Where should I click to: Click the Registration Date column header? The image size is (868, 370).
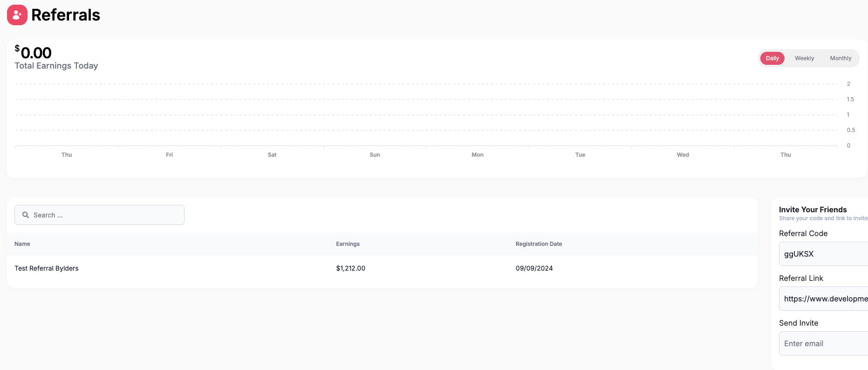pos(538,244)
